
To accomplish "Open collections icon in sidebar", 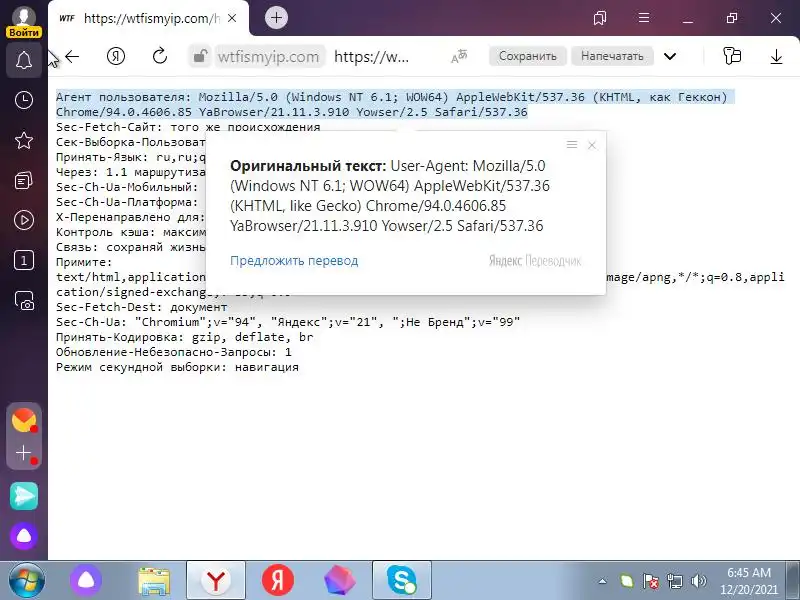I will tap(24, 180).
